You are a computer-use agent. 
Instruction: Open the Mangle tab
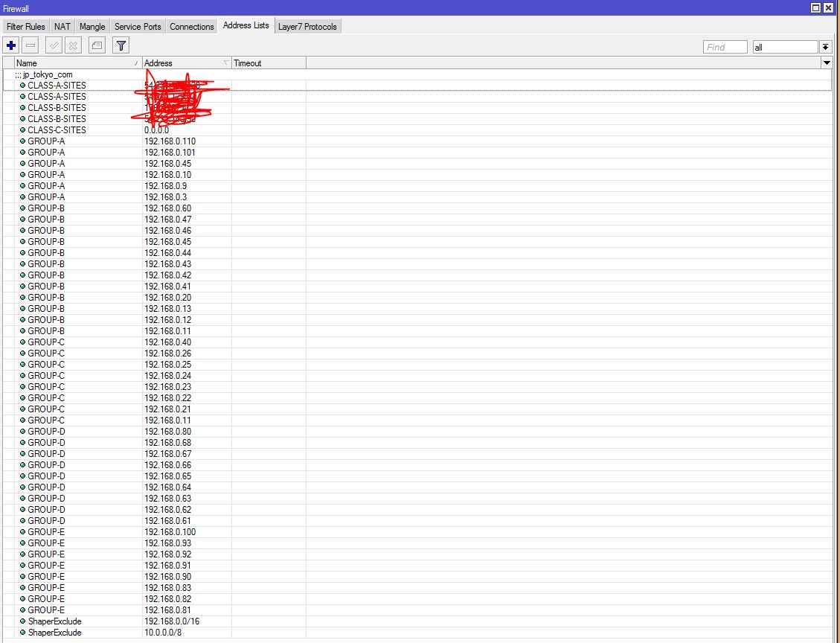coord(92,27)
